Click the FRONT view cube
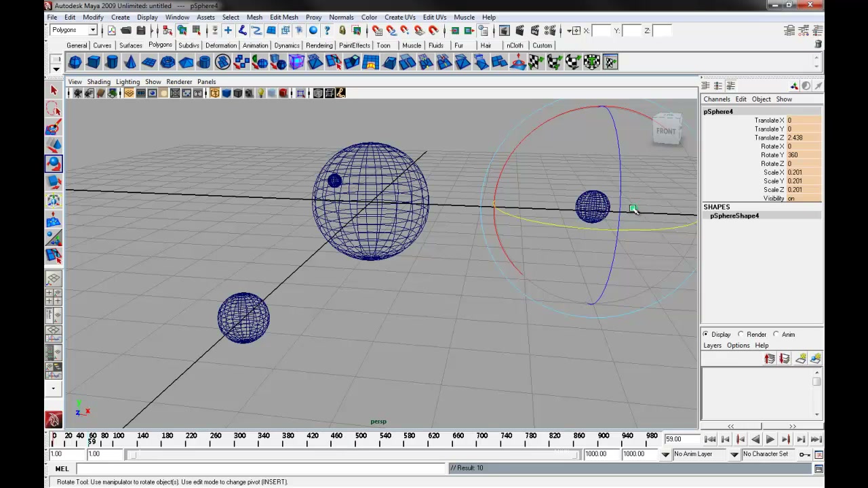Screen dimensions: 868x488 click(x=666, y=129)
